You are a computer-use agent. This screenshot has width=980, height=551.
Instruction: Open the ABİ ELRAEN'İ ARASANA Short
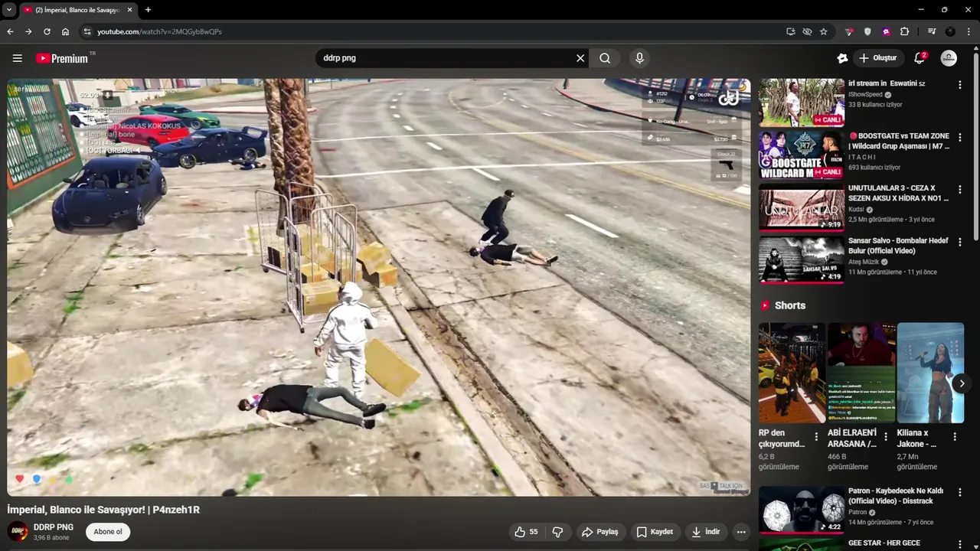point(861,373)
